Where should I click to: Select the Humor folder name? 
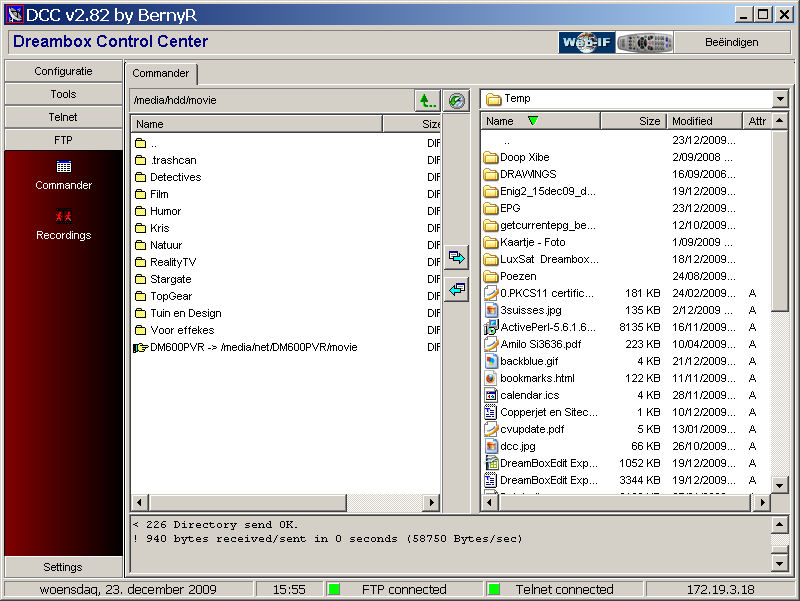click(x=165, y=211)
